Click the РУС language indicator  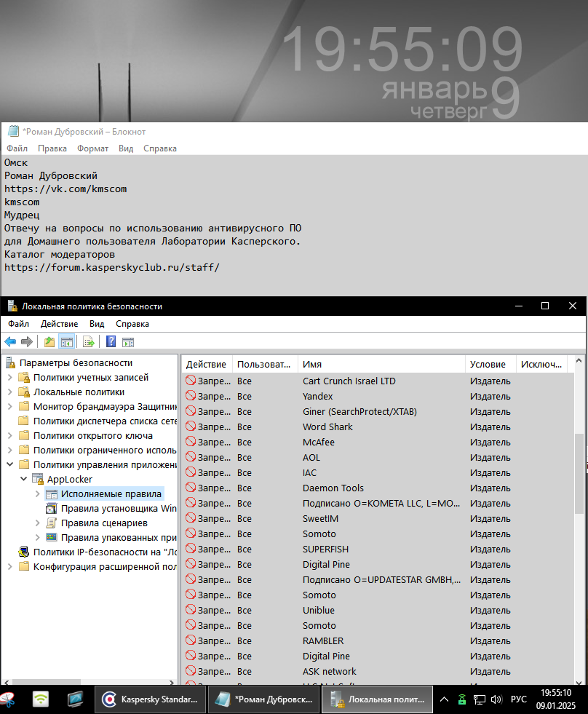tap(518, 699)
